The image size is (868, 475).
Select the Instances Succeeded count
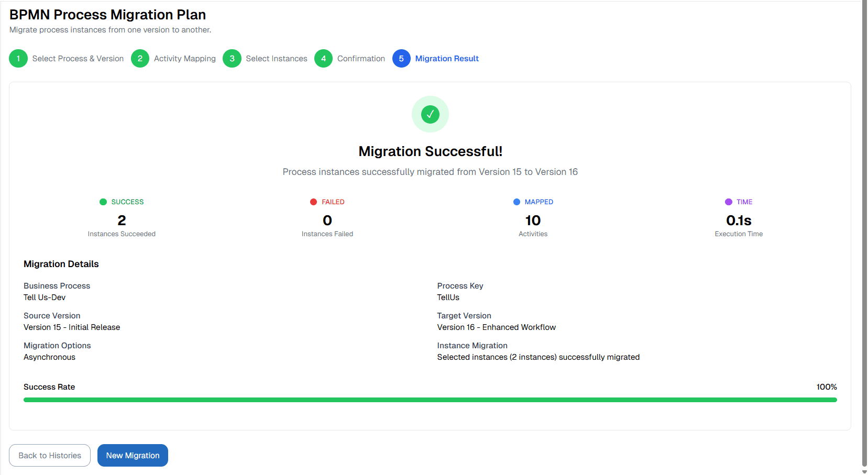coord(122,220)
